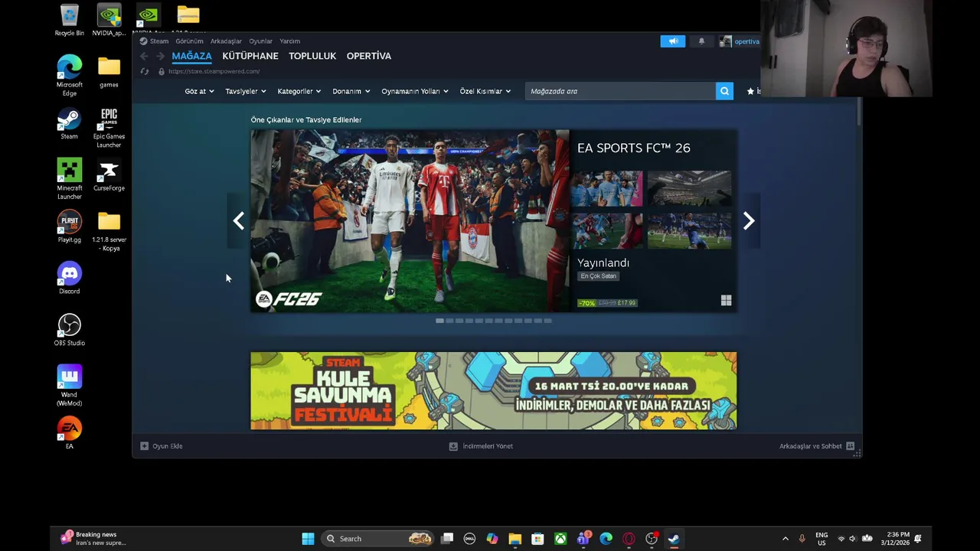Expand the Donanım dropdown
980x551 pixels.
click(x=351, y=91)
